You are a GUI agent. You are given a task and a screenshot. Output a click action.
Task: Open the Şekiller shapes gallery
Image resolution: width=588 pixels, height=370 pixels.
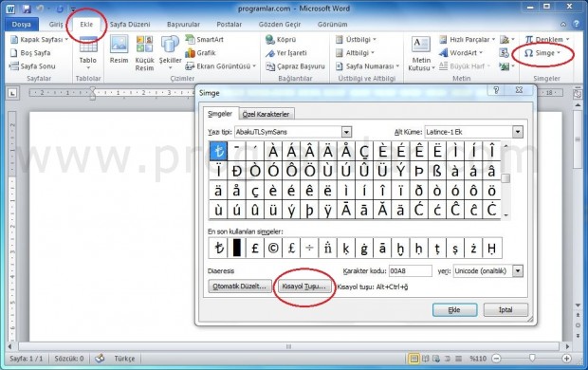170,52
